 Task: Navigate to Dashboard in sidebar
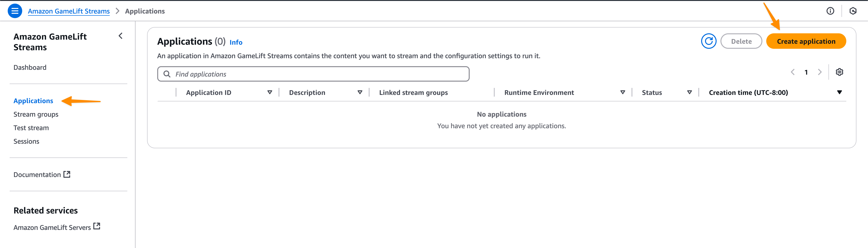click(30, 67)
